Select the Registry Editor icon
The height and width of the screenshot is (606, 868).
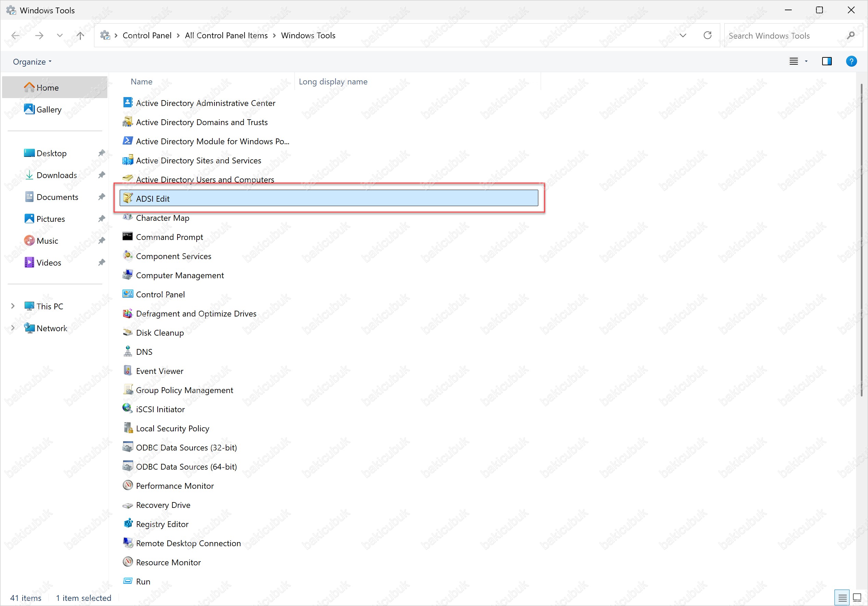click(128, 524)
